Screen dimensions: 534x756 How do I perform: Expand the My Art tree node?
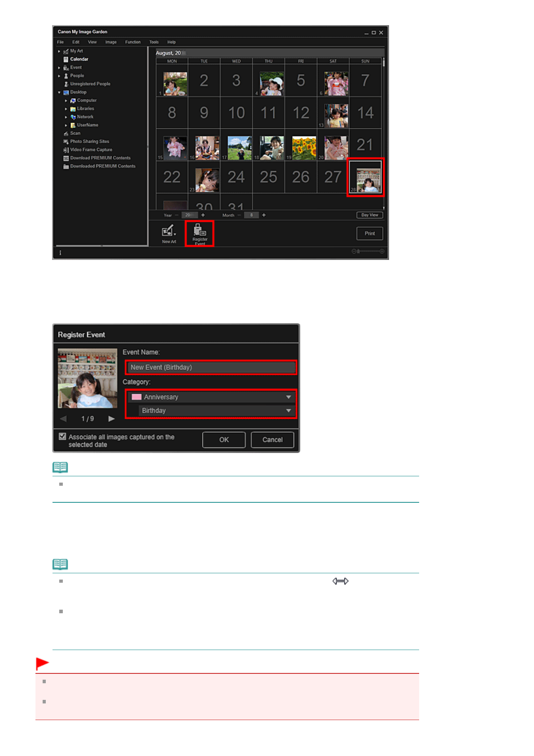pyautogui.click(x=59, y=51)
